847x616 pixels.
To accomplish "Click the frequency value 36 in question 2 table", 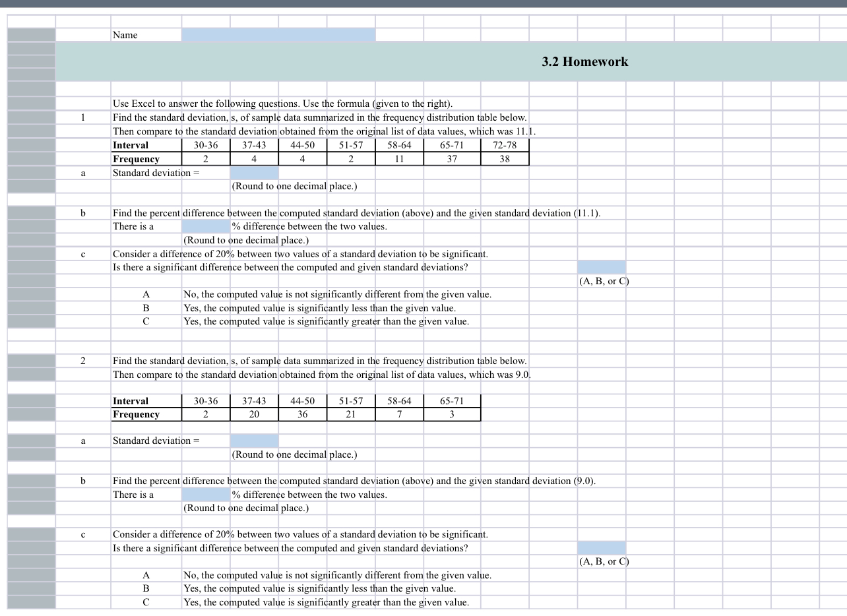I will [302, 414].
